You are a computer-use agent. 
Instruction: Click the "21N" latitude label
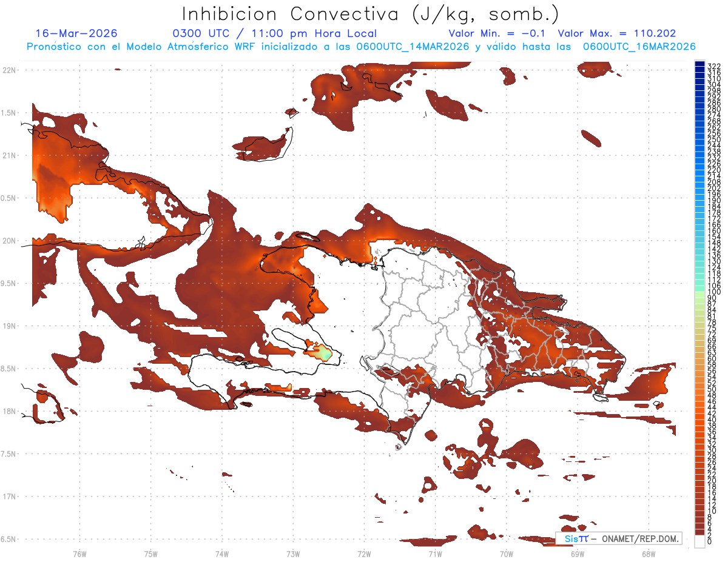click(x=8, y=155)
